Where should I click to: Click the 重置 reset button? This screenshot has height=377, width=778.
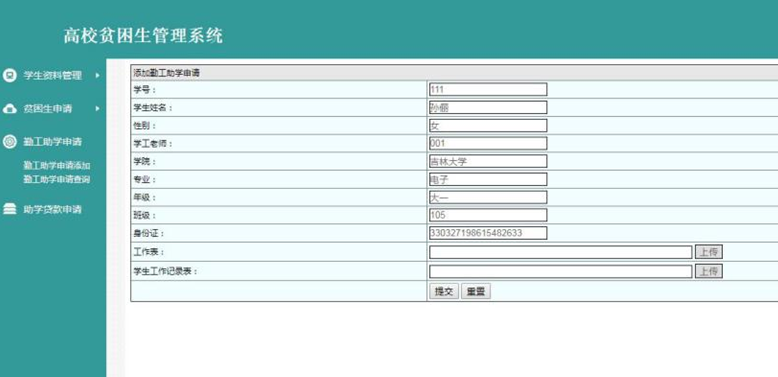click(x=475, y=292)
